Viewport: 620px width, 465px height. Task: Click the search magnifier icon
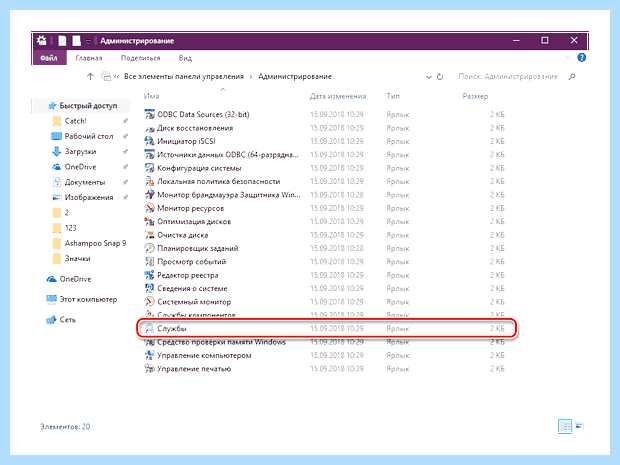tap(572, 77)
